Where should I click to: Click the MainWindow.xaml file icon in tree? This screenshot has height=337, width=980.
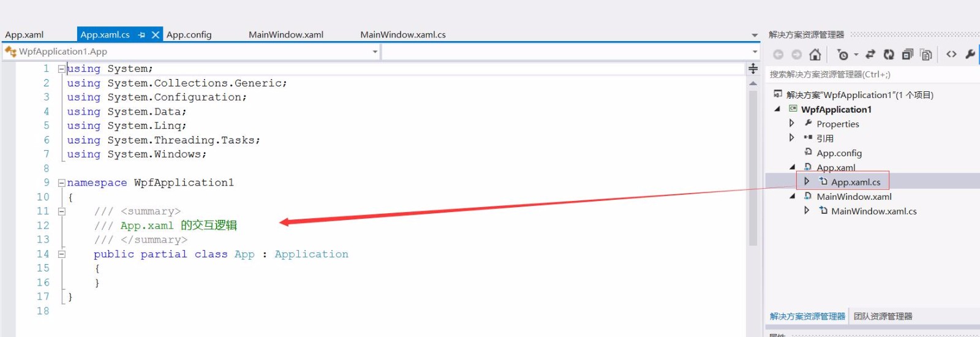(808, 195)
